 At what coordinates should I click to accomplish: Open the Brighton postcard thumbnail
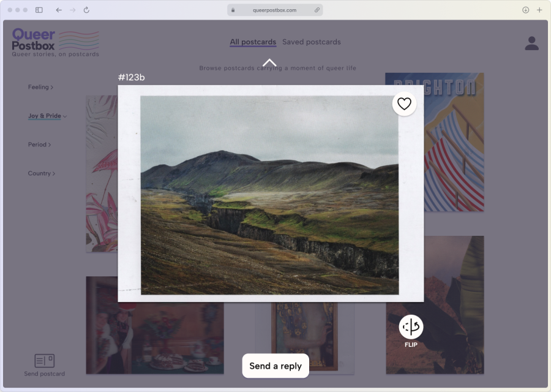pos(454,142)
